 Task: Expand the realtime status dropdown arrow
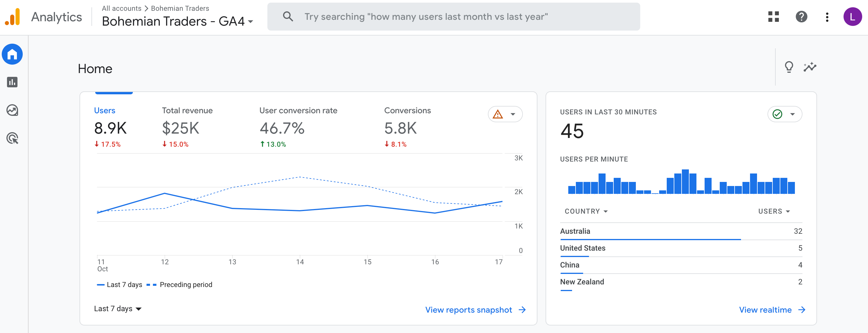coord(793,114)
